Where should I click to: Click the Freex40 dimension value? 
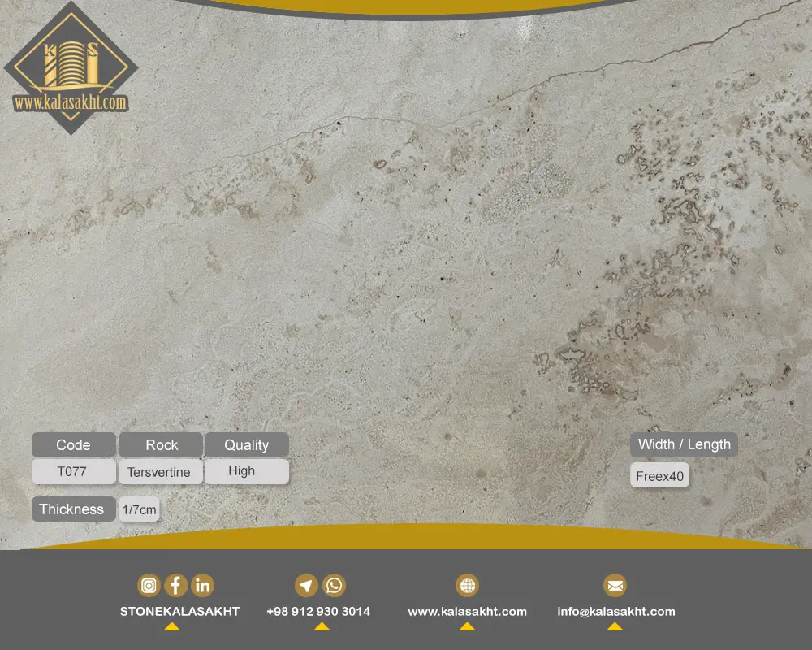coord(659,476)
